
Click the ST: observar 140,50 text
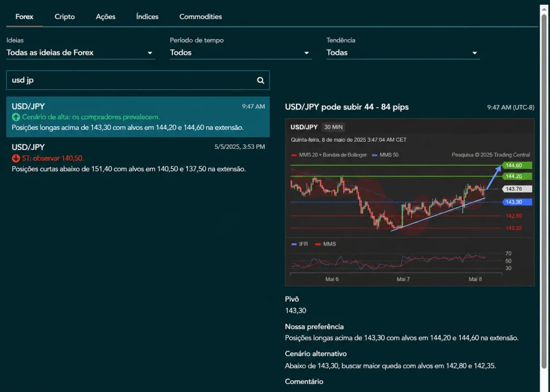(53, 158)
